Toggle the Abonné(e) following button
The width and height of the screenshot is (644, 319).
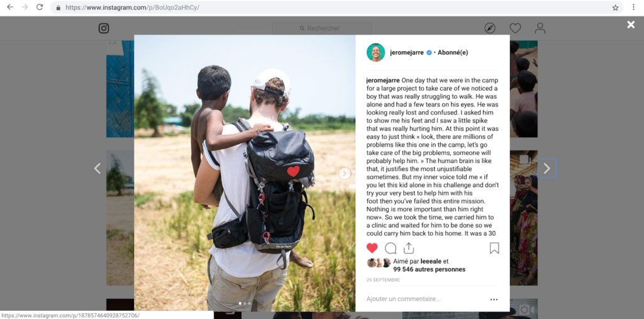point(453,53)
